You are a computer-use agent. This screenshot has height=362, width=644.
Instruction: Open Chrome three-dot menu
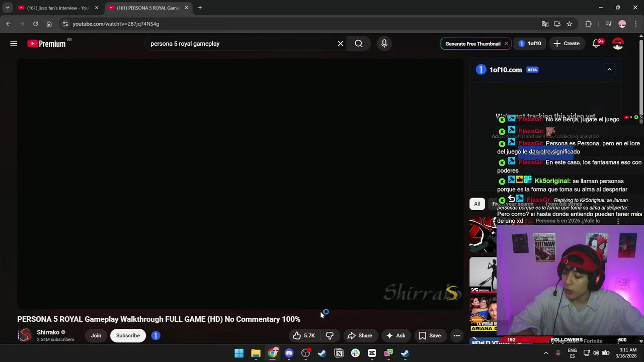click(635, 24)
